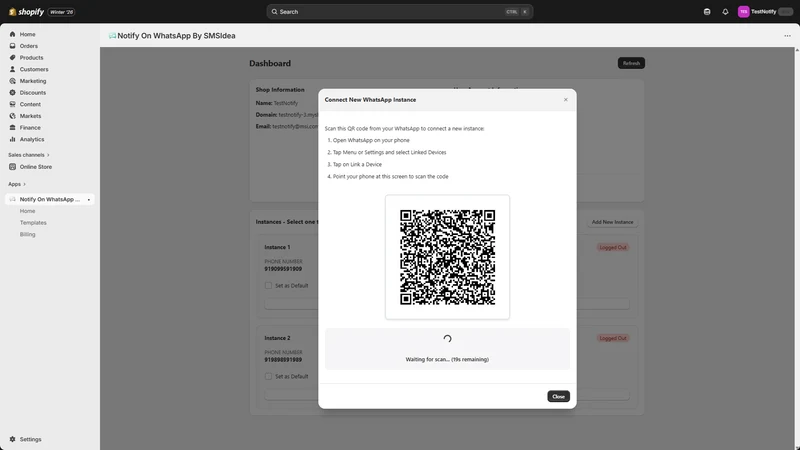
Task: Click the Waiting for scan status text
Action: point(447,360)
